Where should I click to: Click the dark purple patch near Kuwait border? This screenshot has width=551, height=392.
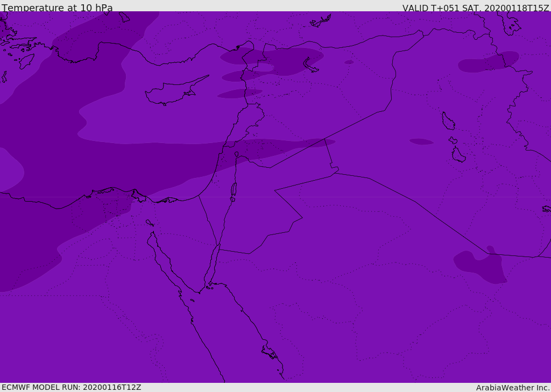click(x=481, y=266)
